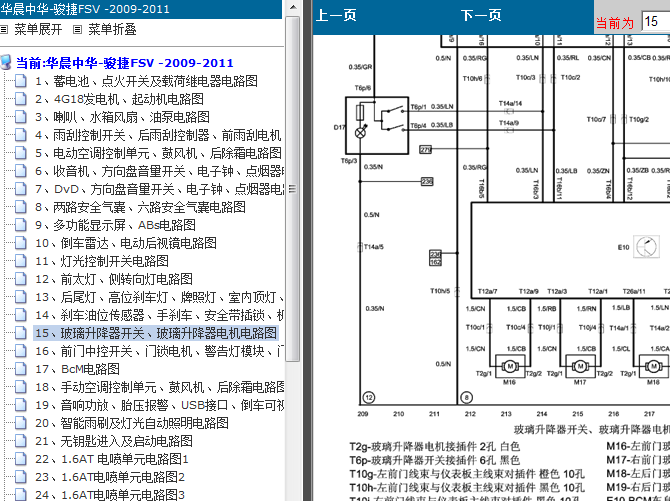Click the sidebar scrollbar up arrow

(x=293, y=7)
